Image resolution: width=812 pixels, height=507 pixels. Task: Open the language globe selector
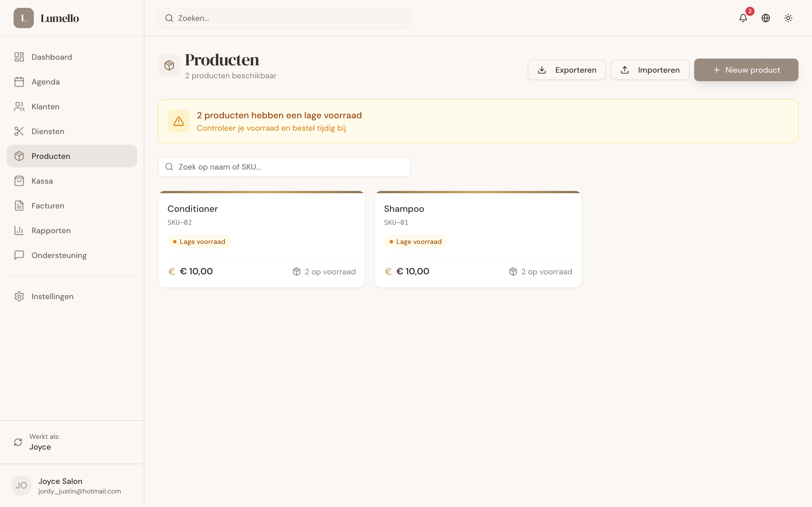click(x=766, y=18)
